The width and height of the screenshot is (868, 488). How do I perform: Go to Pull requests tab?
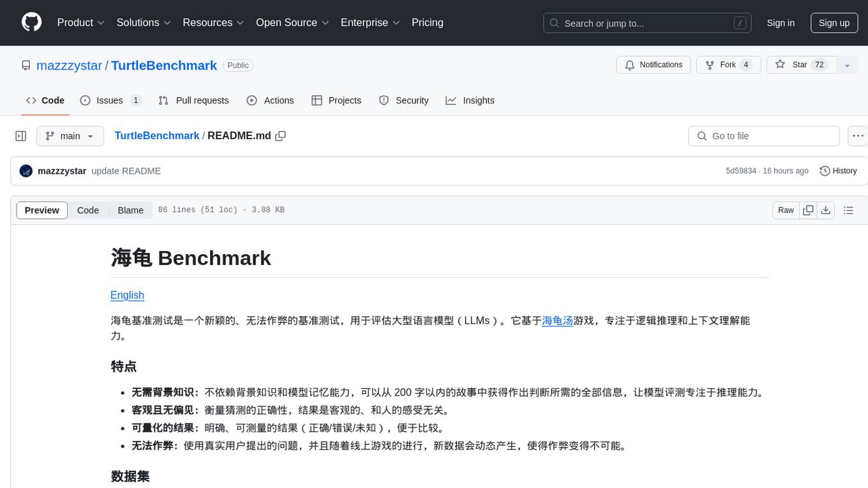click(x=193, y=100)
